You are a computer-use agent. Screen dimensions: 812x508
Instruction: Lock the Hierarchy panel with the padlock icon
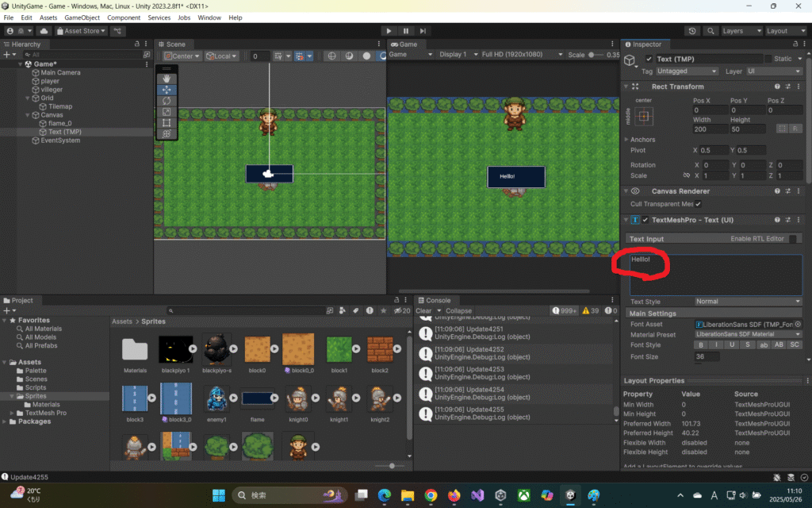(x=136, y=44)
